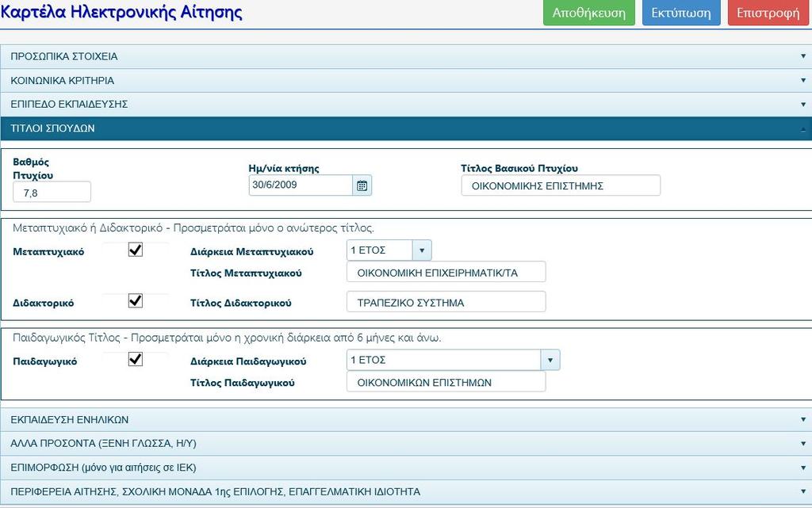Uncheck the Διδακτορικό checkbox
Image resolution: width=812 pixels, height=508 pixels.
tap(135, 301)
